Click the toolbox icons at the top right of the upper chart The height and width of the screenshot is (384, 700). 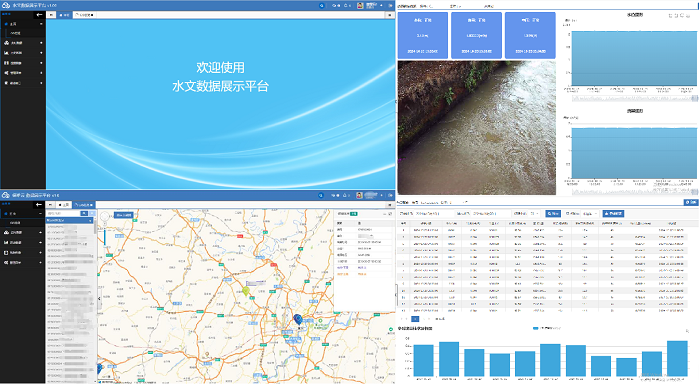(679, 16)
